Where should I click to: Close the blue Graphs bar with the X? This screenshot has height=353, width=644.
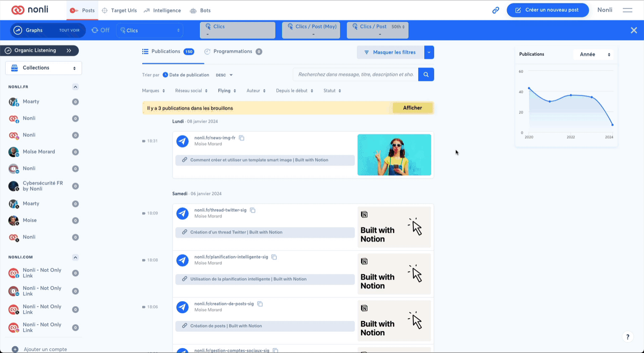(634, 30)
